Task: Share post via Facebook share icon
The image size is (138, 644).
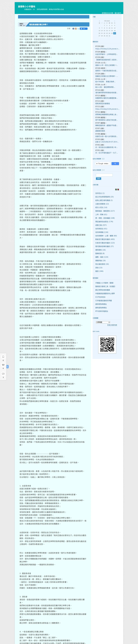Action: click(x=73, y=29)
